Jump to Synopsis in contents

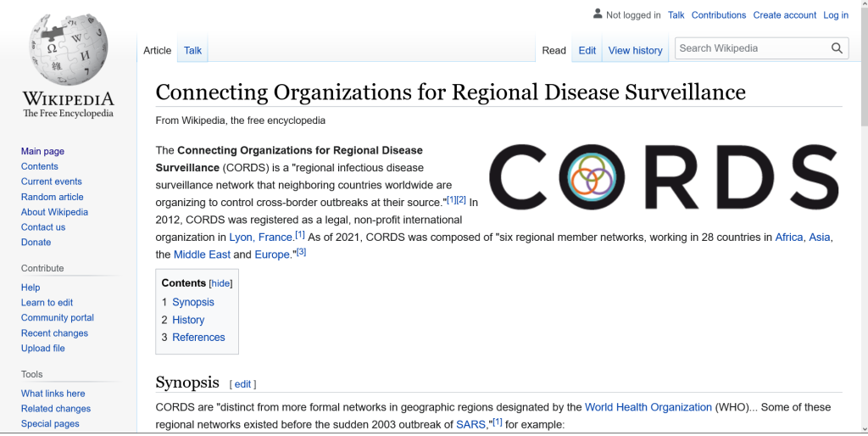pyautogui.click(x=192, y=302)
